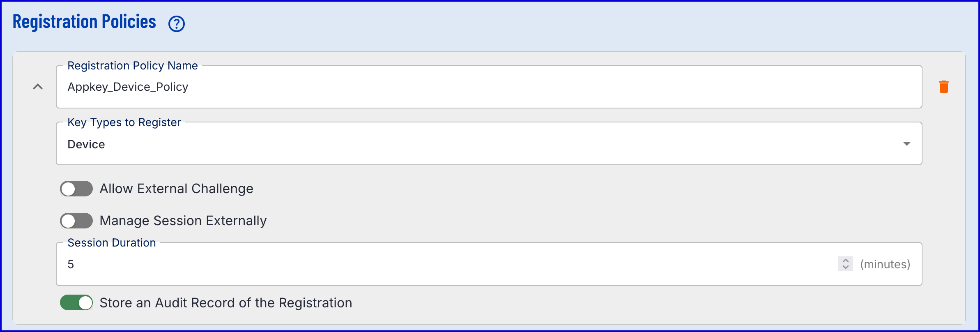Click the Registration Policies heading
This screenshot has height=332, width=980.
[84, 22]
